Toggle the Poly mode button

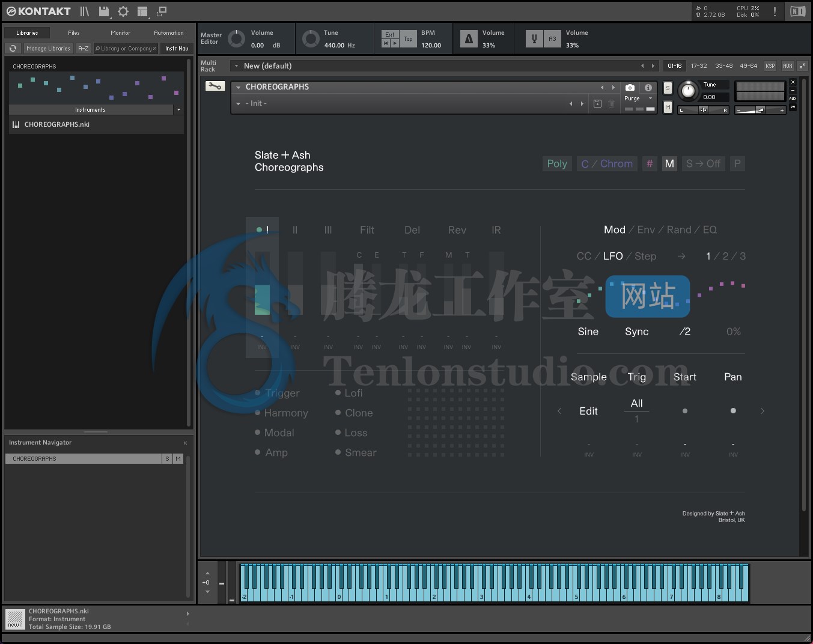[557, 163]
